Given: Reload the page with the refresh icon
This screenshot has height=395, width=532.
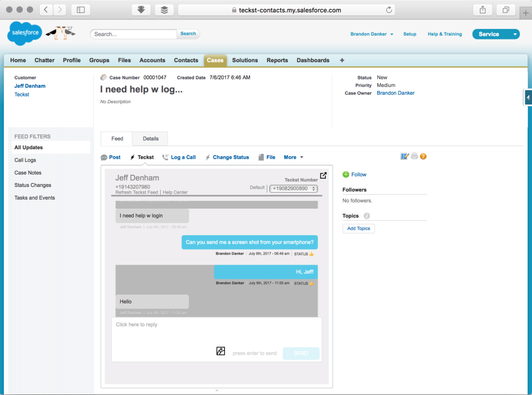Looking at the screenshot, I should click(389, 10).
